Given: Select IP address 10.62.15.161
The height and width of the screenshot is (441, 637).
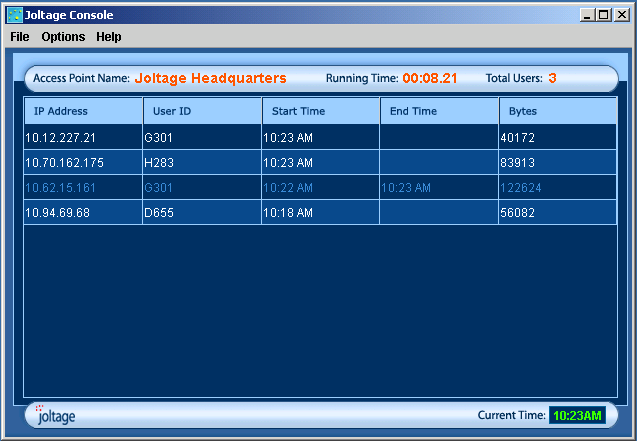Looking at the screenshot, I should (60, 188).
